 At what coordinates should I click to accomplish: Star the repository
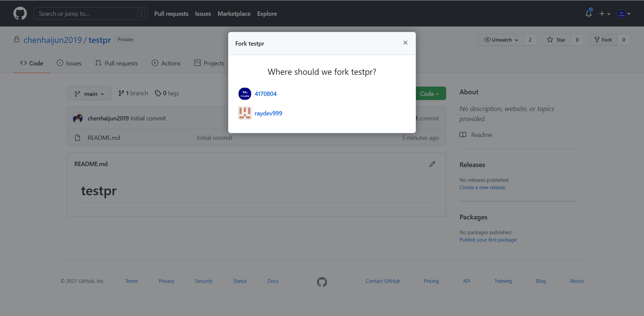pos(556,40)
